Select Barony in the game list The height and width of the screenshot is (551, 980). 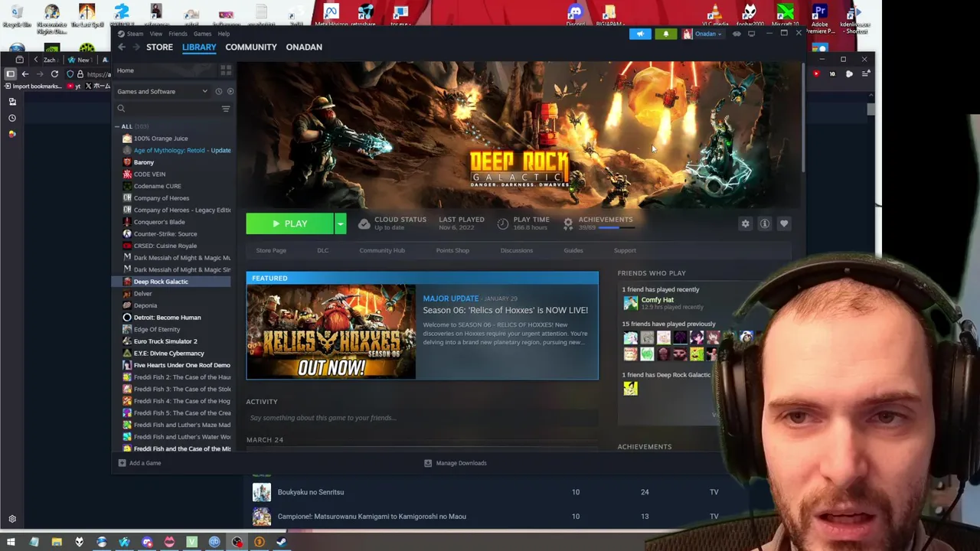pyautogui.click(x=144, y=162)
